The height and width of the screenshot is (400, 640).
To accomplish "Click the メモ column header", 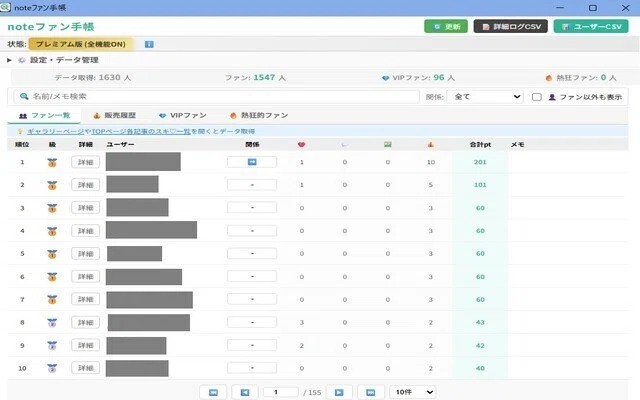I will 518,144.
